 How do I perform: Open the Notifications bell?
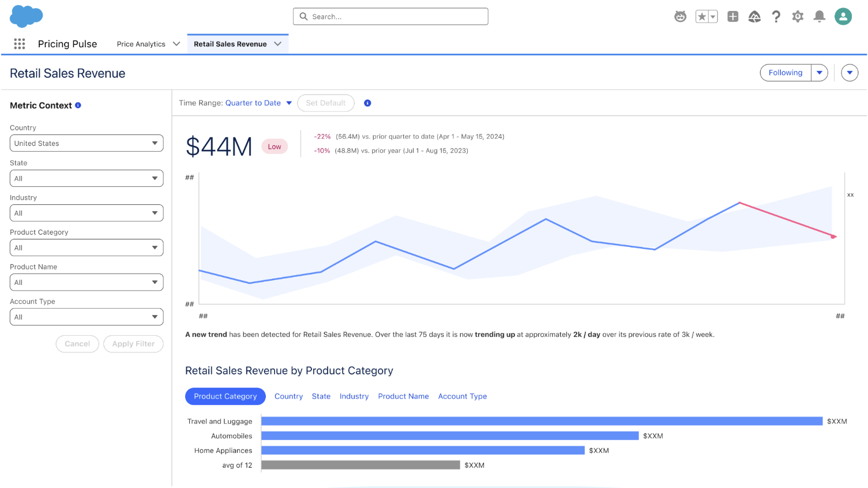[819, 17]
